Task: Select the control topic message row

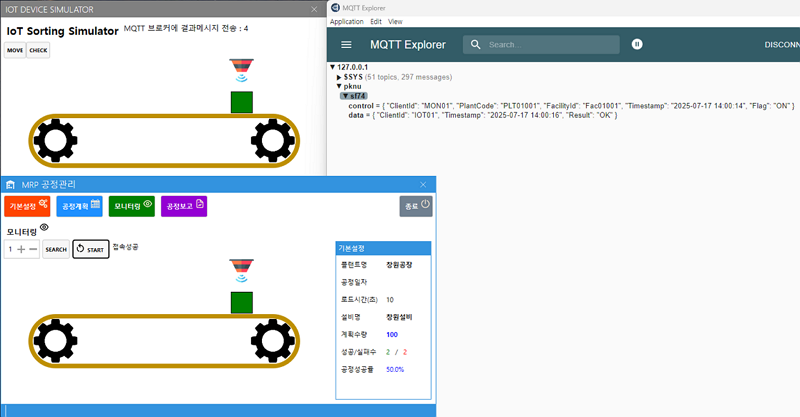Action: pyautogui.click(x=571, y=106)
